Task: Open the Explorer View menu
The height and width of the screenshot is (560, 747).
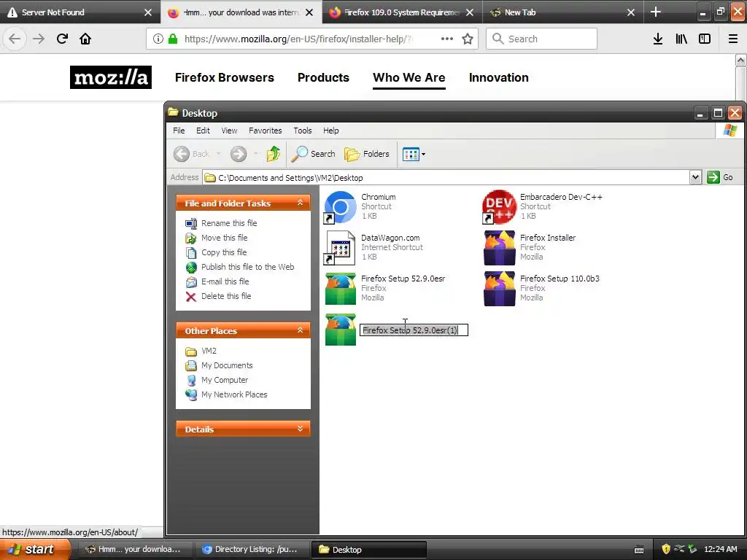Action: pos(229,131)
